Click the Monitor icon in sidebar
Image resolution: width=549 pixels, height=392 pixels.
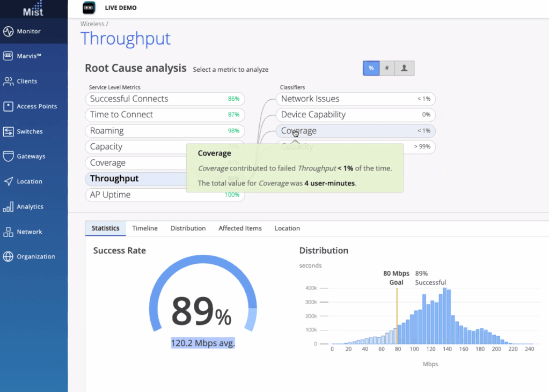[8, 32]
